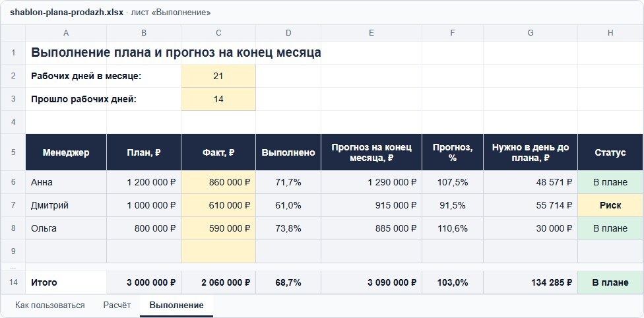The image size is (644, 318).
Task: Select the total forecast cell 3 090 000 ₽
Action: [x=371, y=282]
